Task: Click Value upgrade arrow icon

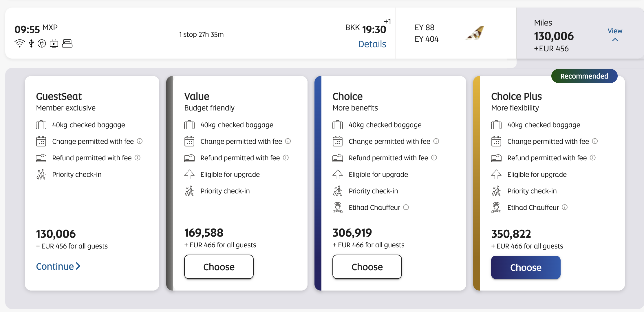Action: click(189, 174)
